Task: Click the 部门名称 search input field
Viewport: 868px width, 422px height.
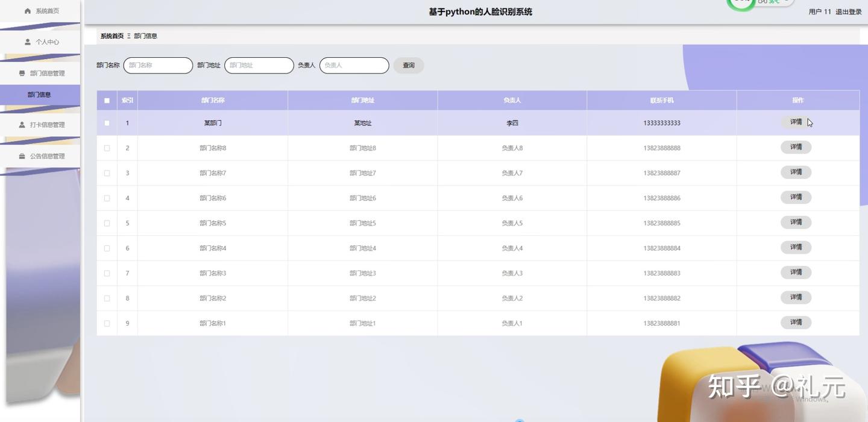Action: (158, 65)
